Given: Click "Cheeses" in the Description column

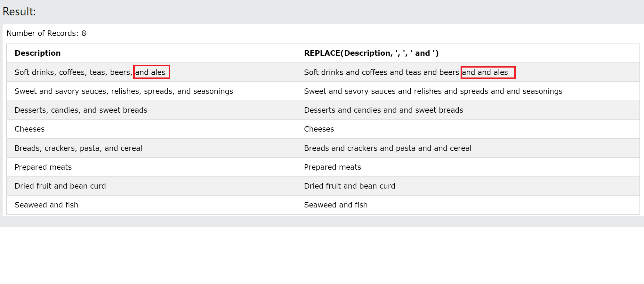Looking at the screenshot, I should click(x=29, y=129).
